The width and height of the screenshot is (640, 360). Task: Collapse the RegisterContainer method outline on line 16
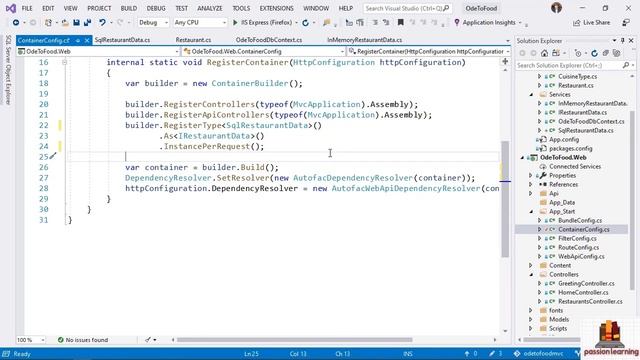pos(64,62)
